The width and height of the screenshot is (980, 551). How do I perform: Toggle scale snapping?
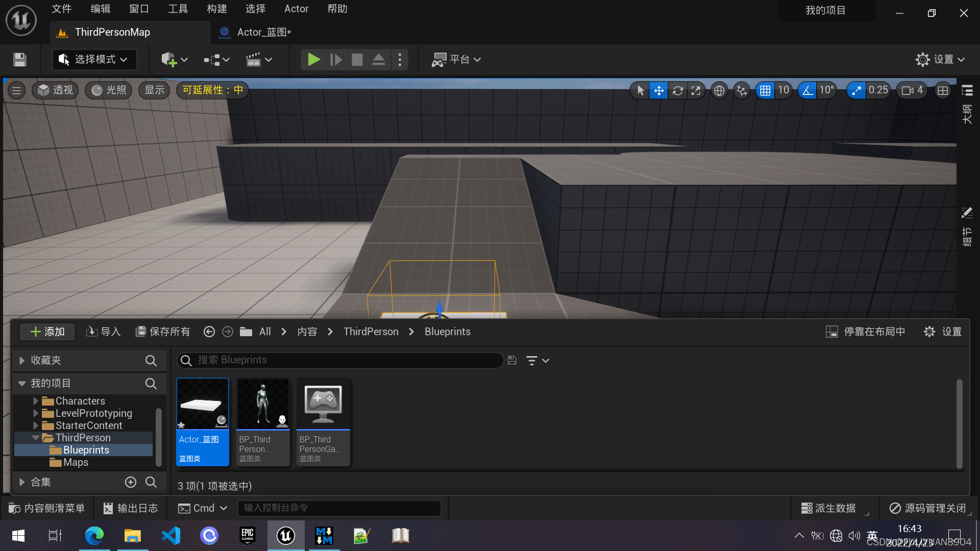[x=856, y=91]
